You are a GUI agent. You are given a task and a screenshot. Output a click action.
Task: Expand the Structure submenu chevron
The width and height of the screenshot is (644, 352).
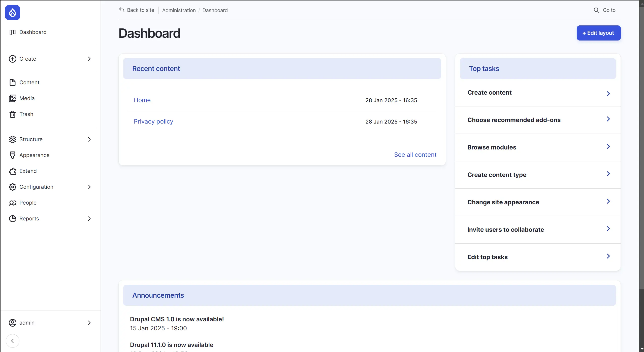(89, 139)
